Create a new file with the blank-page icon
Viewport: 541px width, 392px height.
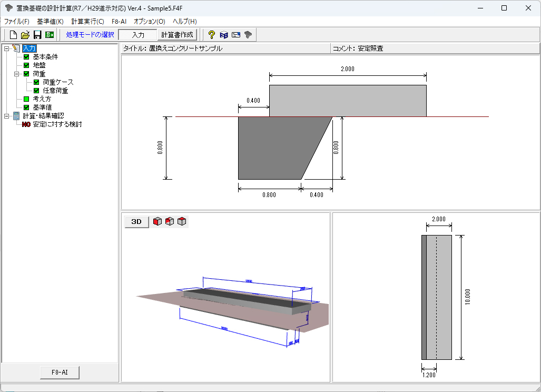point(13,34)
